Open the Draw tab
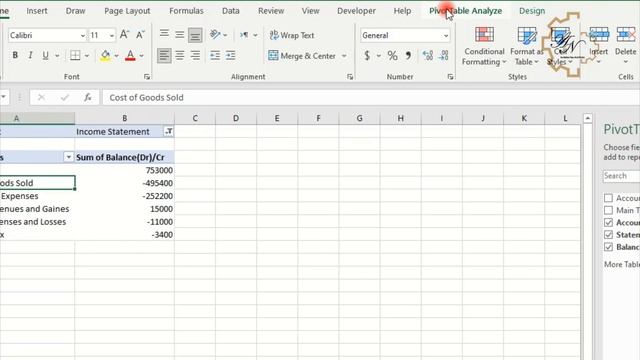This screenshot has width=640, height=360. coord(76,11)
